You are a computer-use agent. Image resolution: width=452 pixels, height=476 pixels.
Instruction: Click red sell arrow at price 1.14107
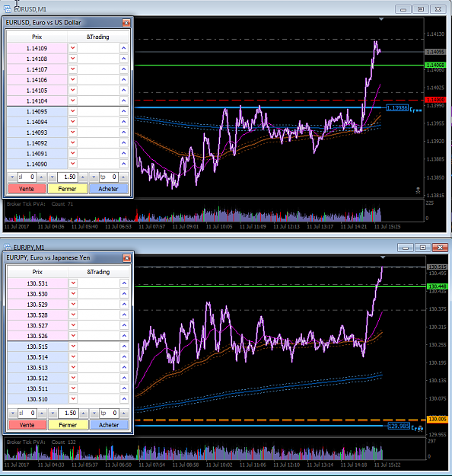click(x=73, y=69)
